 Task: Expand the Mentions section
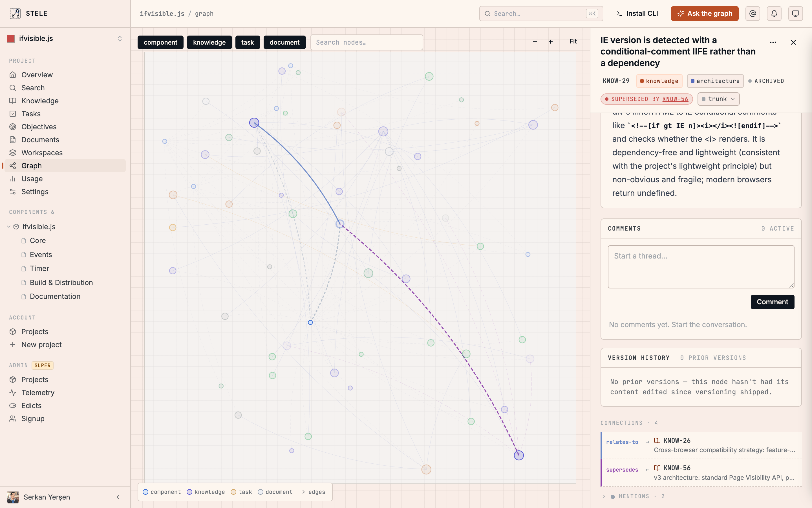coord(632,496)
